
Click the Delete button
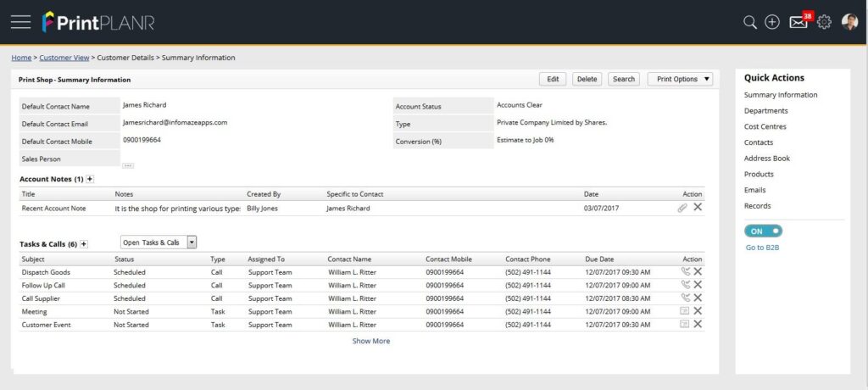pyautogui.click(x=587, y=79)
